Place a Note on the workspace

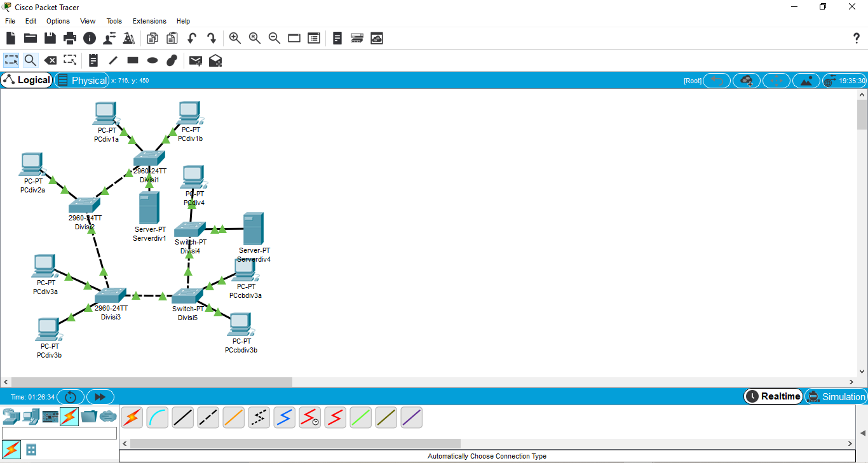click(93, 60)
